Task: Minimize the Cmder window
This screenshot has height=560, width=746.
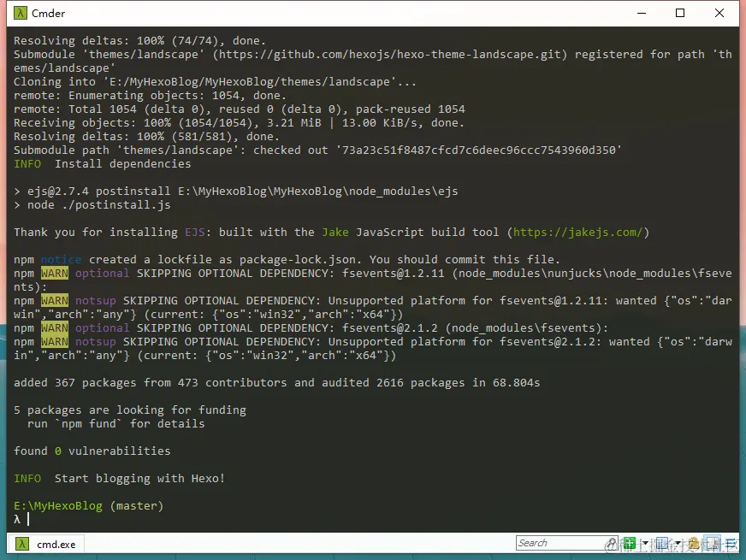Action: click(x=642, y=13)
